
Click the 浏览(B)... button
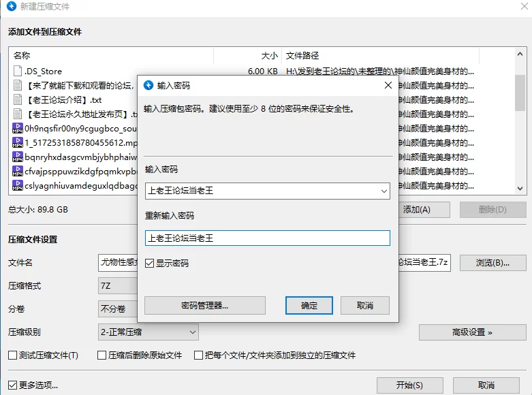click(x=492, y=263)
